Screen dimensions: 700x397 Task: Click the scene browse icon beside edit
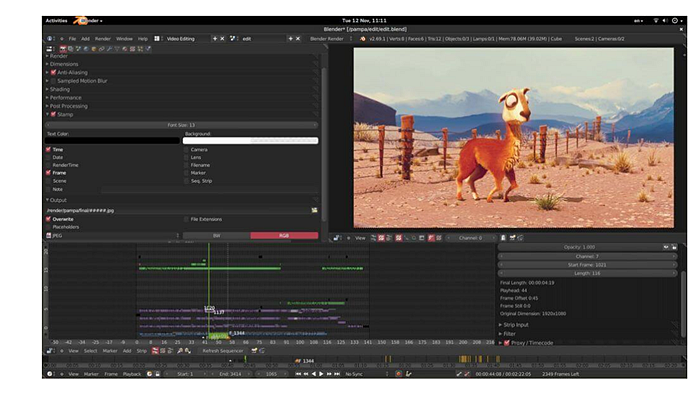pos(233,39)
